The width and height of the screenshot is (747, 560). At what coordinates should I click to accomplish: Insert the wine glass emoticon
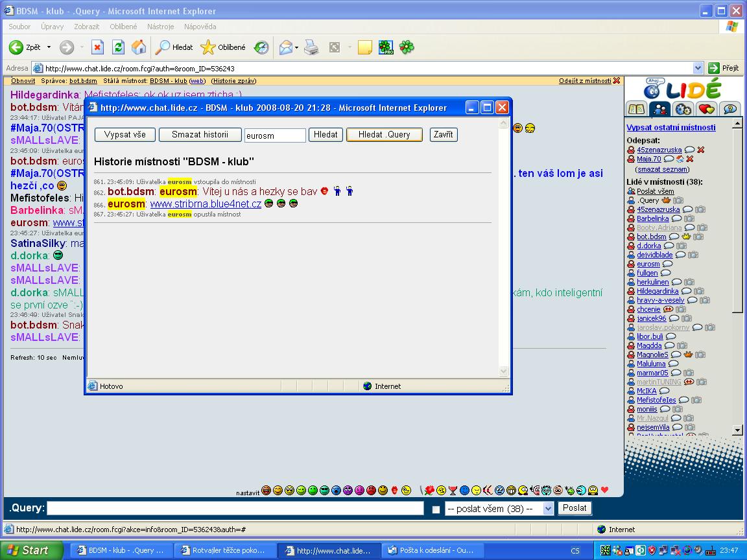point(453,491)
